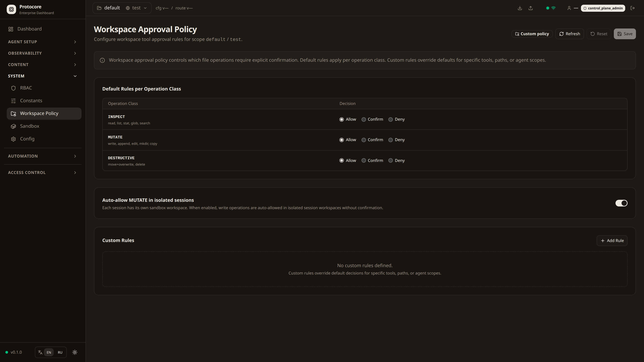Screen dimensions: 644x362
Task: Click the Add Rule button
Action: coord(612,241)
